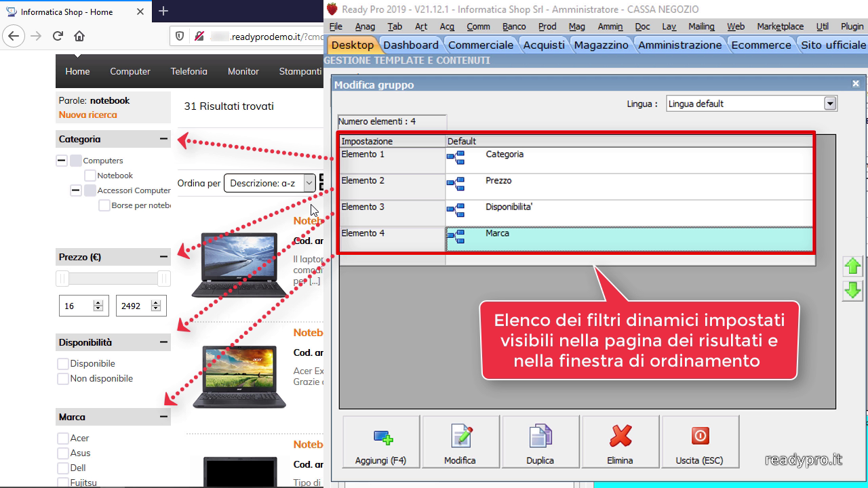Check the Borse per notebook checkbox
868x488 pixels.
pos(104,205)
